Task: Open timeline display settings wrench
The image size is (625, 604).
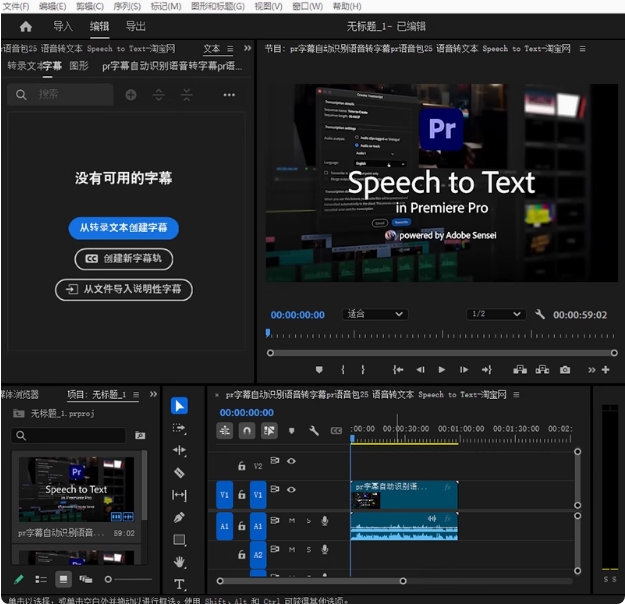Action: pos(314,431)
